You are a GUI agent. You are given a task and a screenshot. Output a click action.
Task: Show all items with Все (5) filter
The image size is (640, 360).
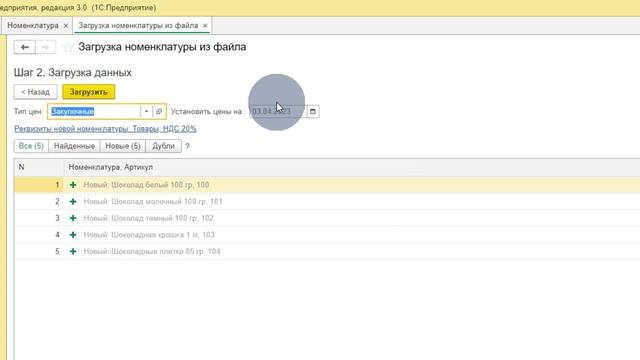[x=31, y=146]
